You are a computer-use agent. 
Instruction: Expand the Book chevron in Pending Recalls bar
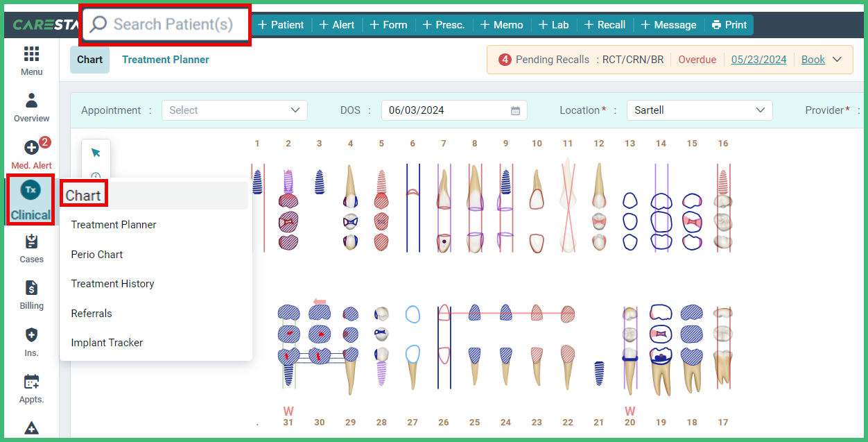(x=836, y=59)
